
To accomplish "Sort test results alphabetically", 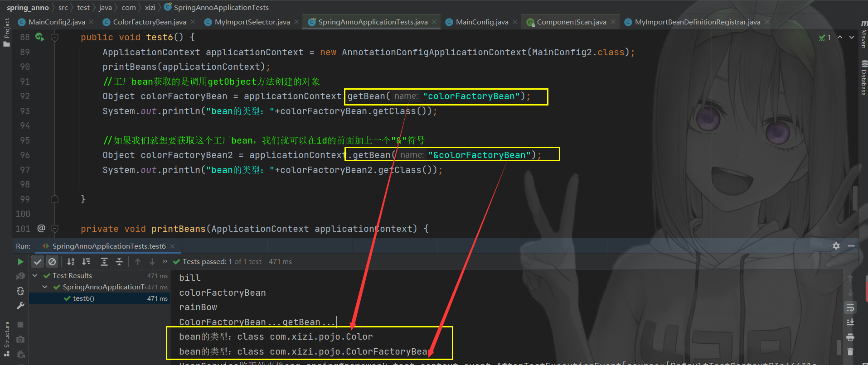I will tap(71, 262).
